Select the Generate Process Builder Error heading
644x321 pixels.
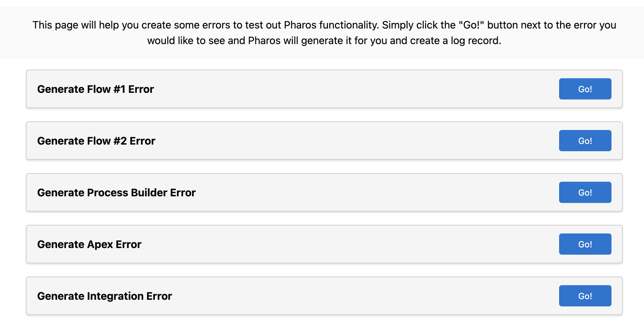click(x=116, y=192)
